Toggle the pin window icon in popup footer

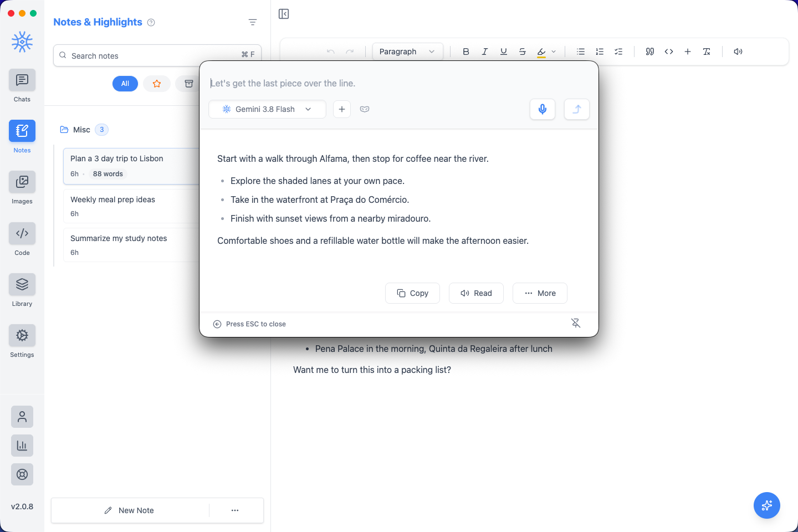[576, 324]
